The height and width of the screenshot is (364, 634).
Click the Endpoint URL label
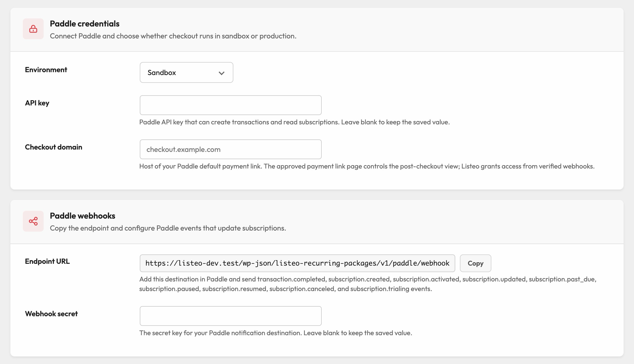pos(47,261)
